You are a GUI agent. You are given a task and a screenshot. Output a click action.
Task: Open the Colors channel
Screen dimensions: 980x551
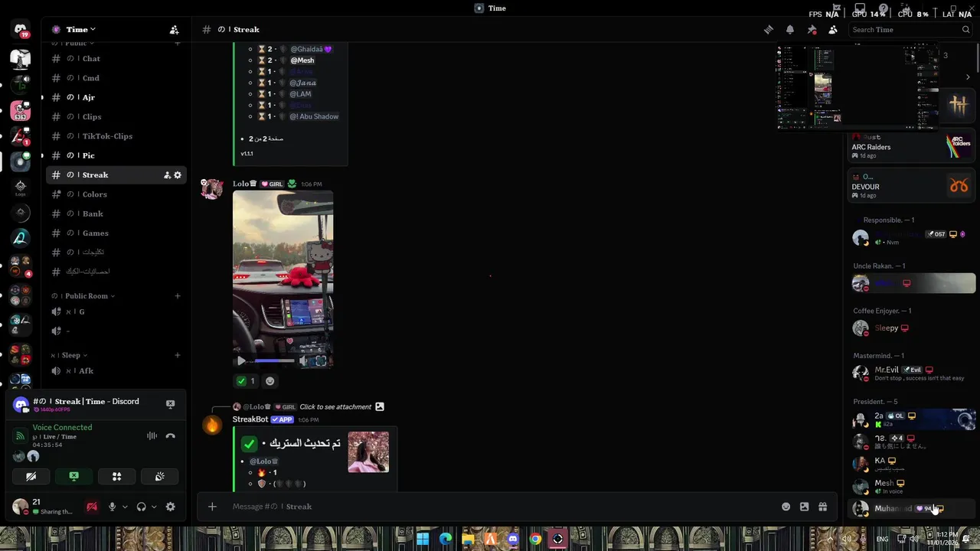tap(116, 194)
